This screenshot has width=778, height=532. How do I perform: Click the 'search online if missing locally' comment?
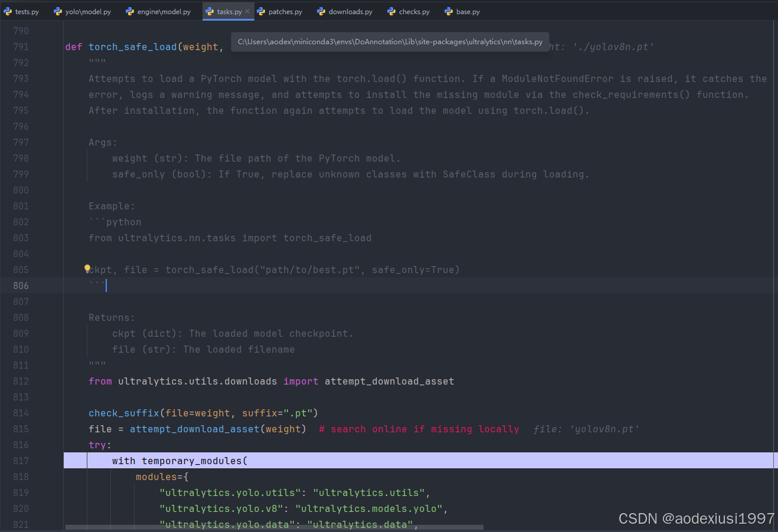click(419, 429)
